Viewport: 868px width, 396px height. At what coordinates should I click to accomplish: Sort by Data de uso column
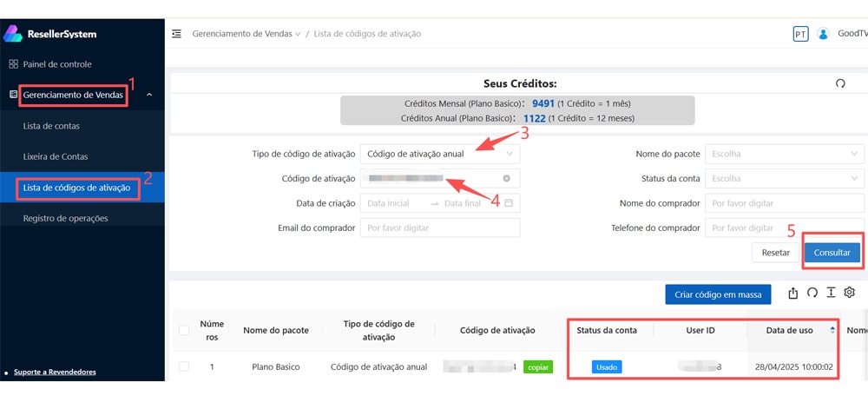832,330
